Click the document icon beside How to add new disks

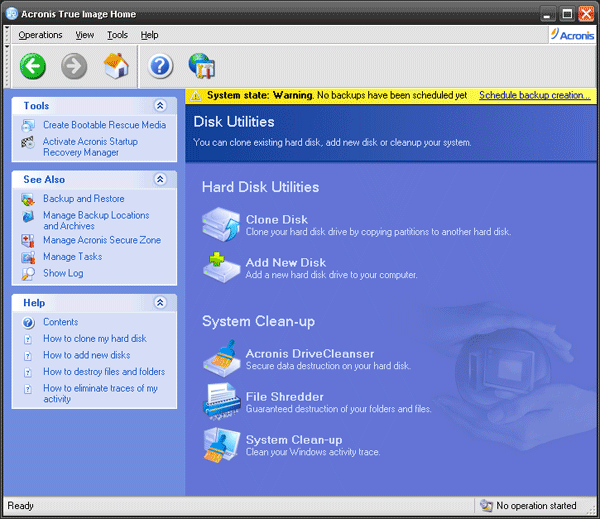coord(28,356)
